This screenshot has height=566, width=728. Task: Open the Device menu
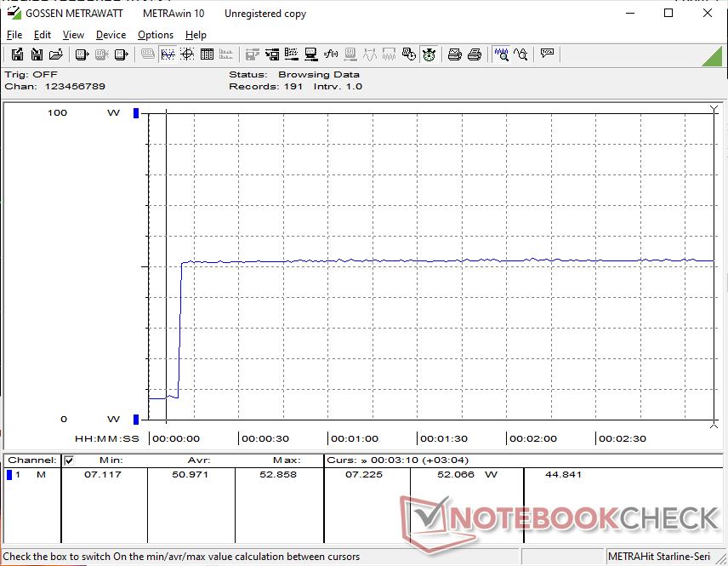click(111, 35)
